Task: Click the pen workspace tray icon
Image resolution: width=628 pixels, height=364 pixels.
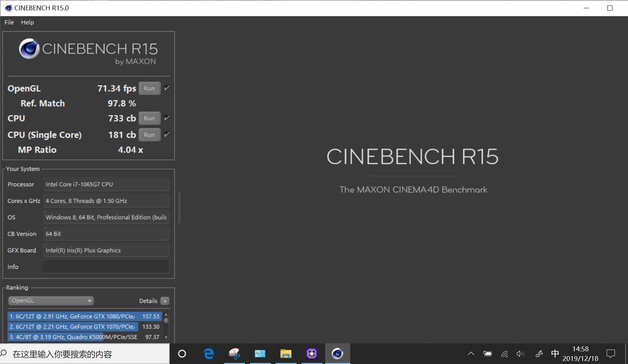Action: pyautogui.click(x=539, y=354)
